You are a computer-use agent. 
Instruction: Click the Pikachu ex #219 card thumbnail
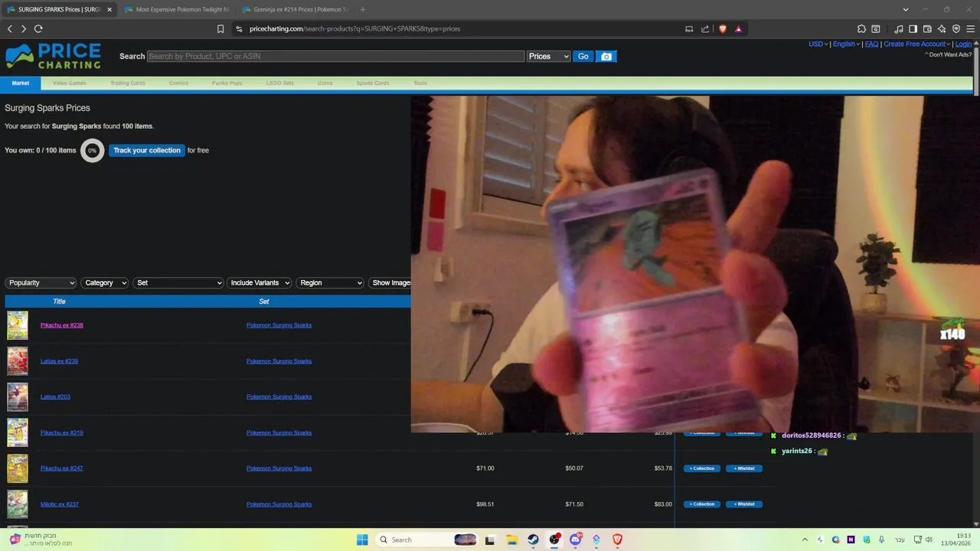coord(18,432)
